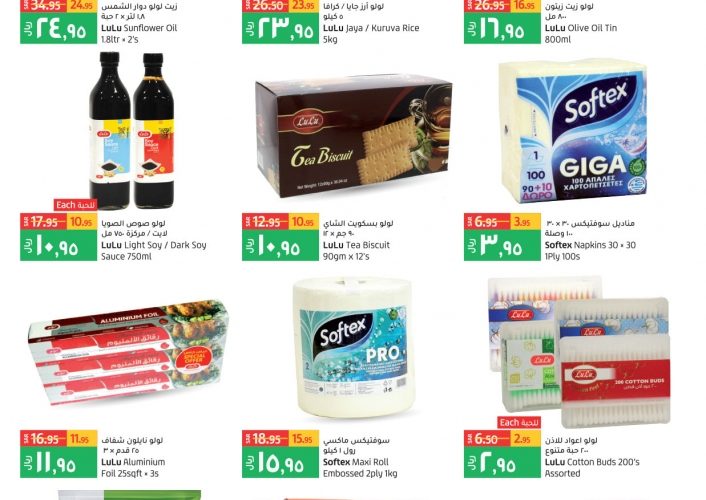Open the Softex Giga napkins product image

pyautogui.click(x=573, y=131)
